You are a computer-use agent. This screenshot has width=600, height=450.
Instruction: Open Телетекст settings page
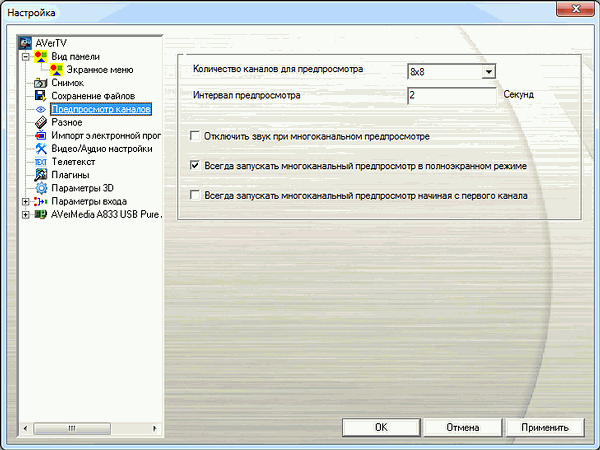pyautogui.click(x=73, y=162)
